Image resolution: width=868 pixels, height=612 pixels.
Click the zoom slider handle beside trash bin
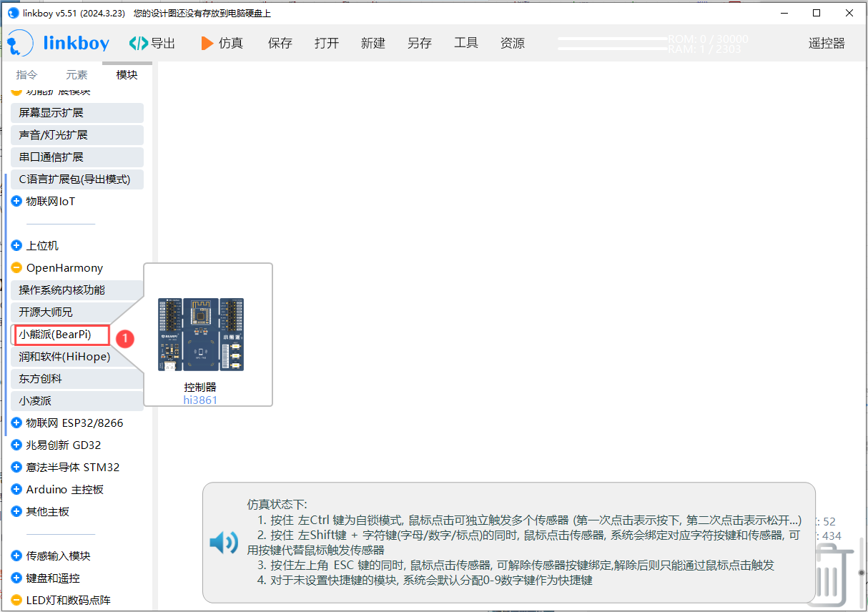pos(860,573)
